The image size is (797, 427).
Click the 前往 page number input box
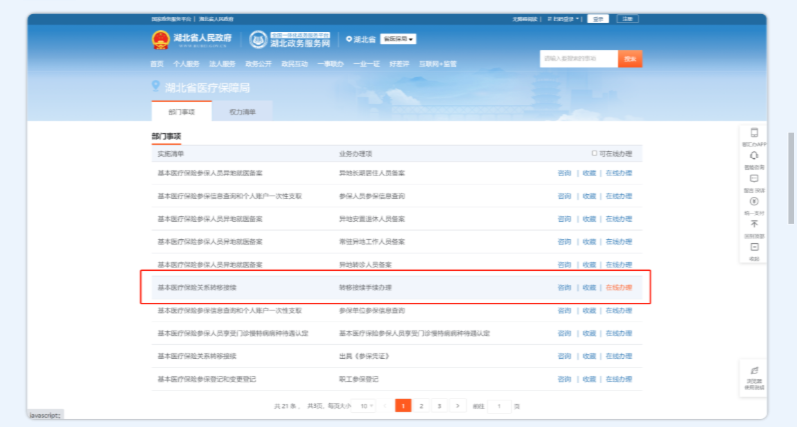click(499, 406)
